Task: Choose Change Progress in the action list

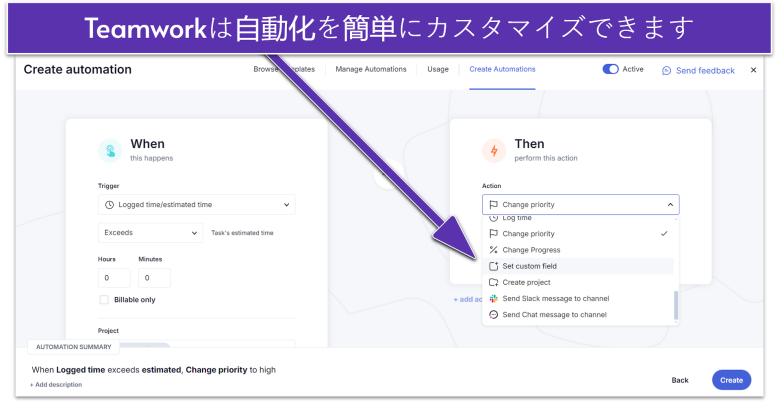Action: click(x=578, y=250)
